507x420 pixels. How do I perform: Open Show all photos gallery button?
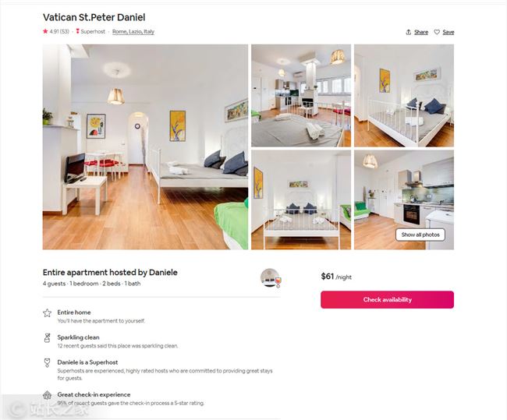[420, 235]
